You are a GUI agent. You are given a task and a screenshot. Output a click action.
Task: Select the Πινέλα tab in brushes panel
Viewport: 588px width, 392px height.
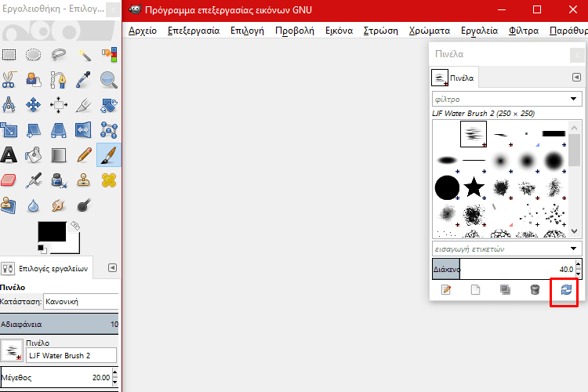click(454, 78)
